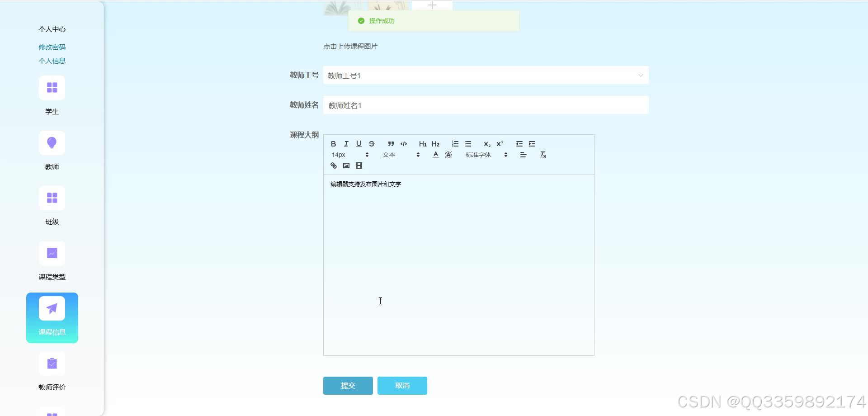Insert an image into the editor
868x416 pixels.
[x=346, y=165]
